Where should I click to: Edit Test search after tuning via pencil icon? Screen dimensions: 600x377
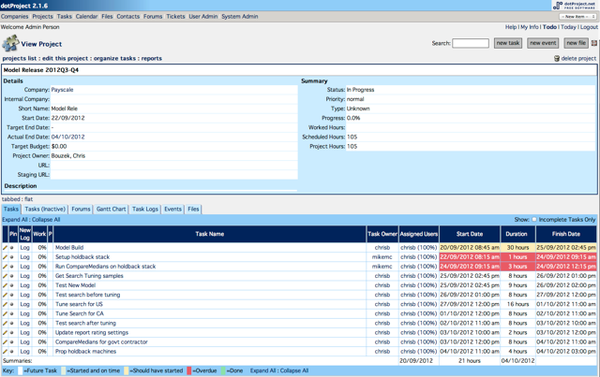tap(5, 323)
